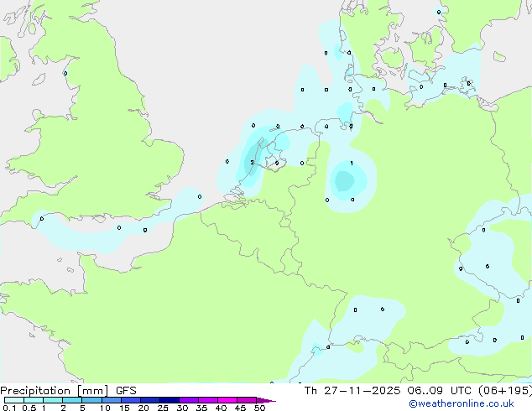The image size is (532, 411).
Task: Click the map value '2' near Dutch coast
Action: coord(252,163)
